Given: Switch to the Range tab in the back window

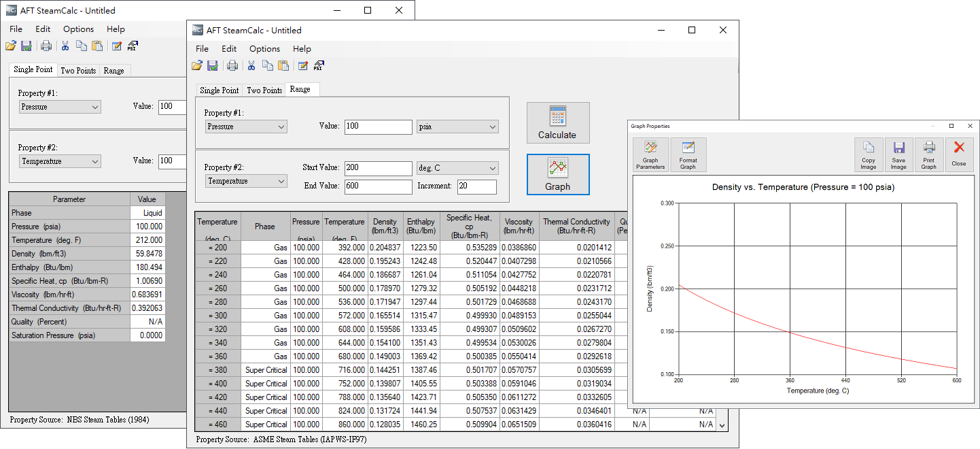Looking at the screenshot, I should coord(113,71).
